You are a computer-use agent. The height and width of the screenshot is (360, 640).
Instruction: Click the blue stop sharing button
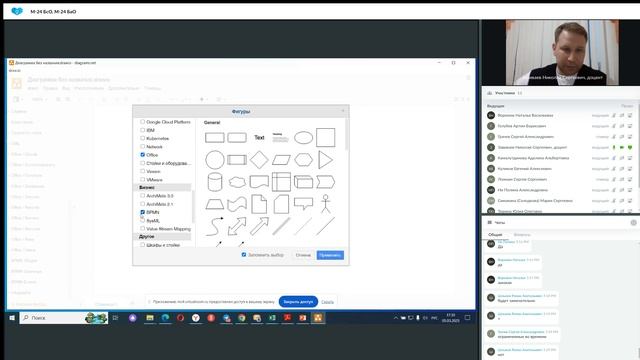coord(298,302)
